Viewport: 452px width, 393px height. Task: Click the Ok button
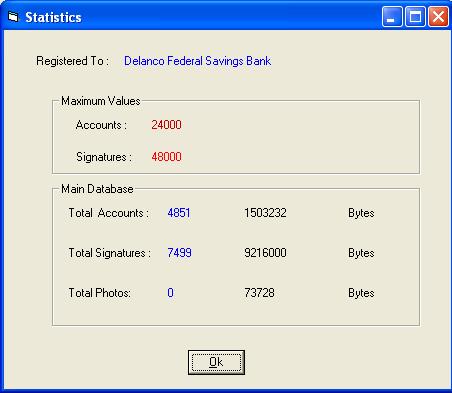tap(216, 362)
